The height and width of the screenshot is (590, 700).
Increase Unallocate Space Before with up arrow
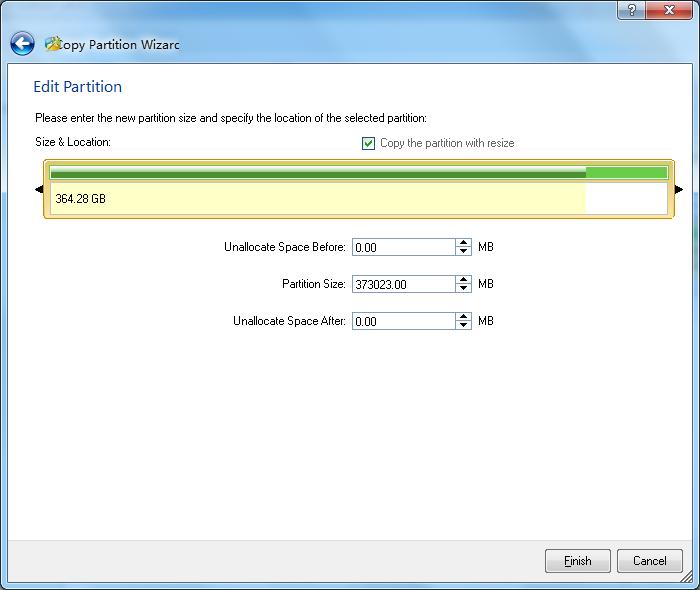point(463,243)
